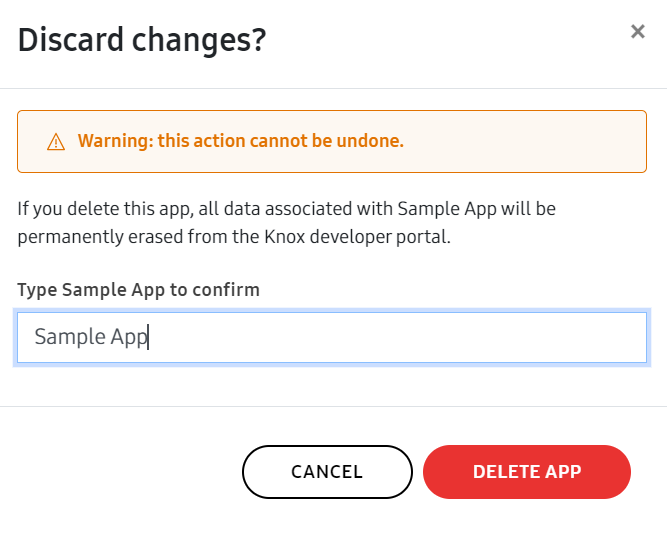Confirm deletion with Delete App button
This screenshot has width=667, height=534.
[526, 472]
